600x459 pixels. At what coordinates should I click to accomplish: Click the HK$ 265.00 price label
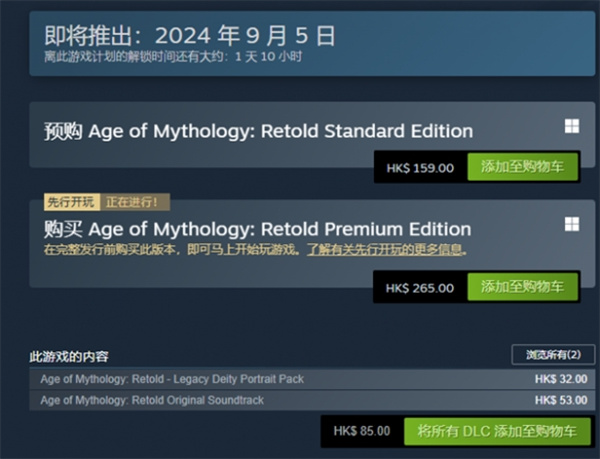click(x=420, y=288)
